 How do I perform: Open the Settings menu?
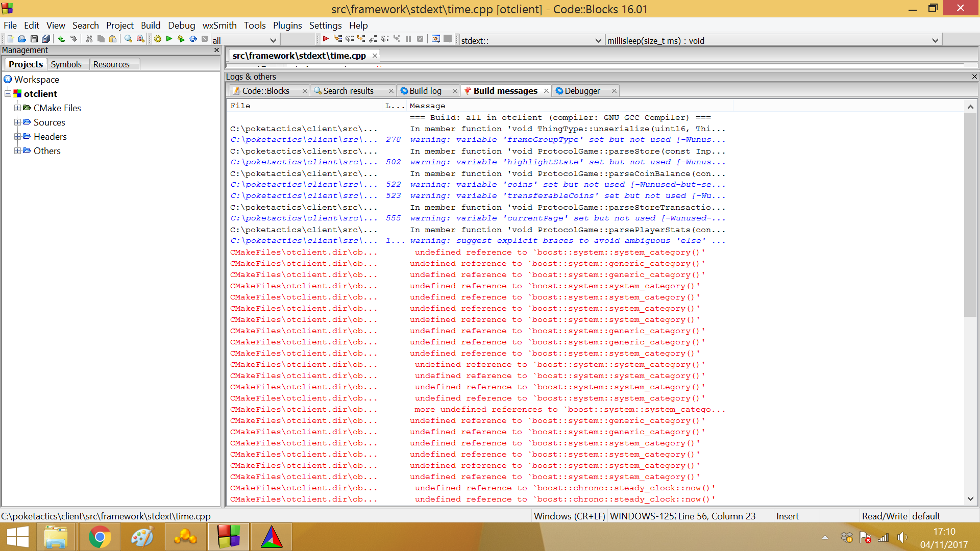click(325, 25)
